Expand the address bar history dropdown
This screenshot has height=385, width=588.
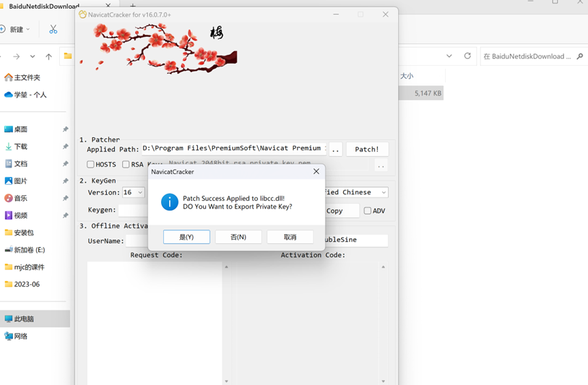click(449, 56)
